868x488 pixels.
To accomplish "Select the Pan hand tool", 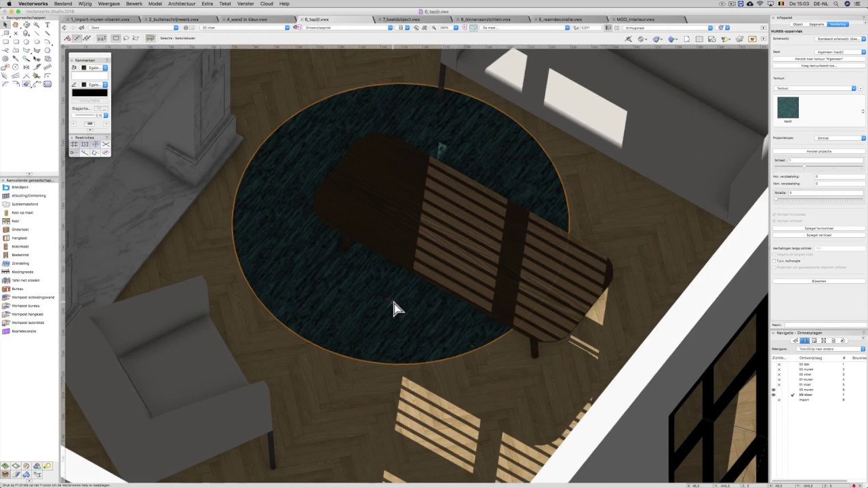I will click(x=15, y=24).
